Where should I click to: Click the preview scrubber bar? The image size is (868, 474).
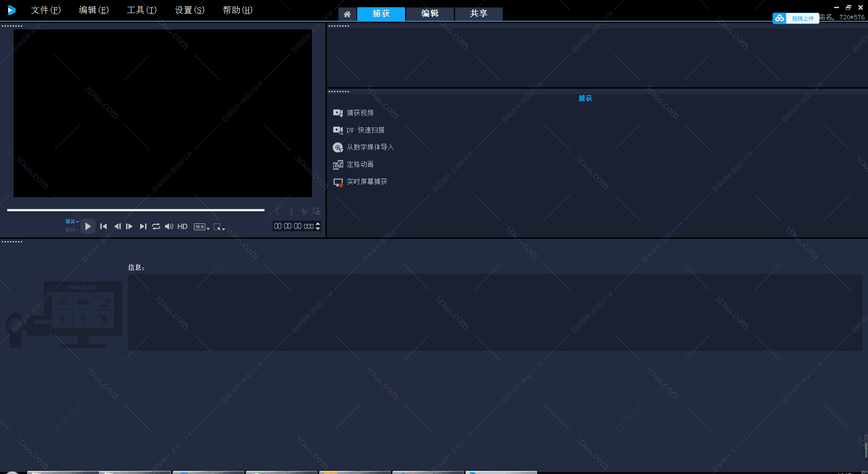[136, 210]
